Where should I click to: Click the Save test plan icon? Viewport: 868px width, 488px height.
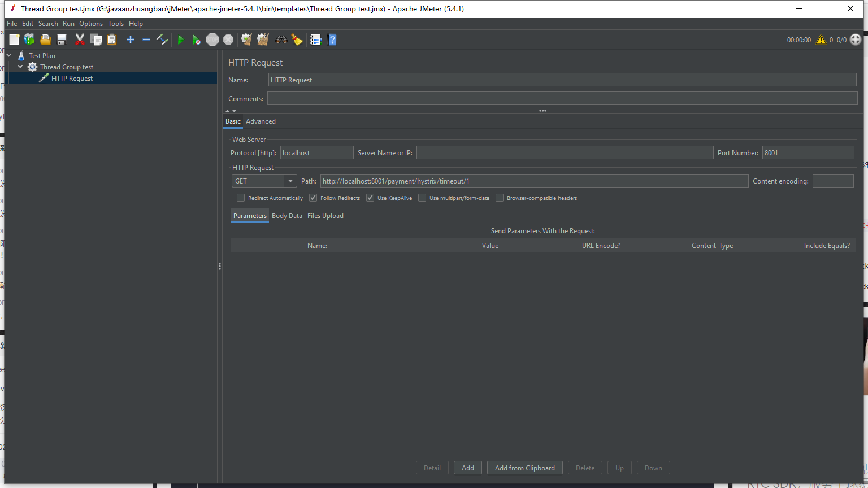point(62,40)
